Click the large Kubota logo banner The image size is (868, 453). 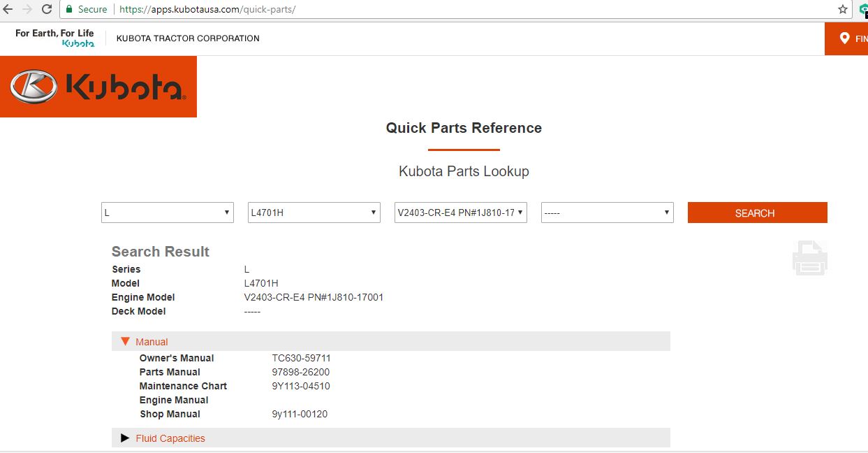pyautogui.click(x=98, y=87)
